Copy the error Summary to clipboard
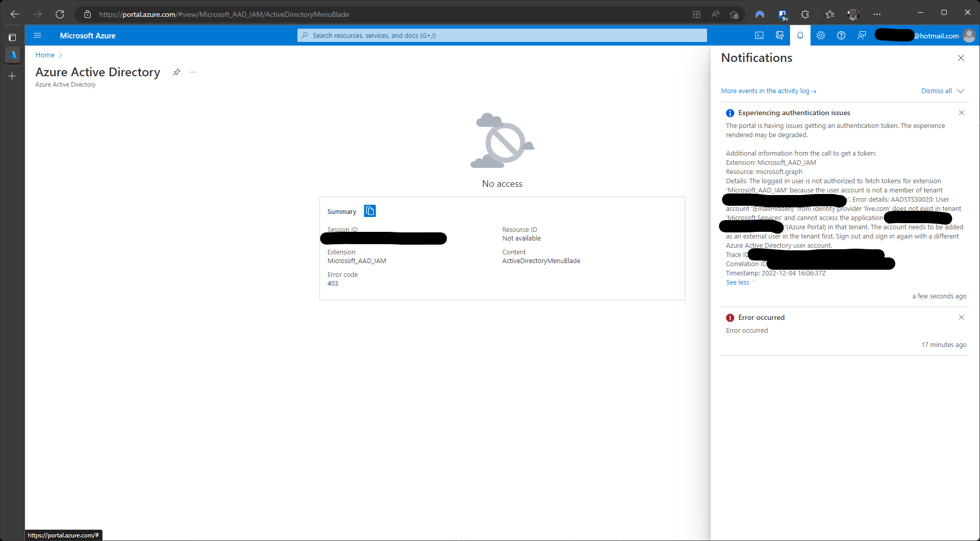 (370, 211)
